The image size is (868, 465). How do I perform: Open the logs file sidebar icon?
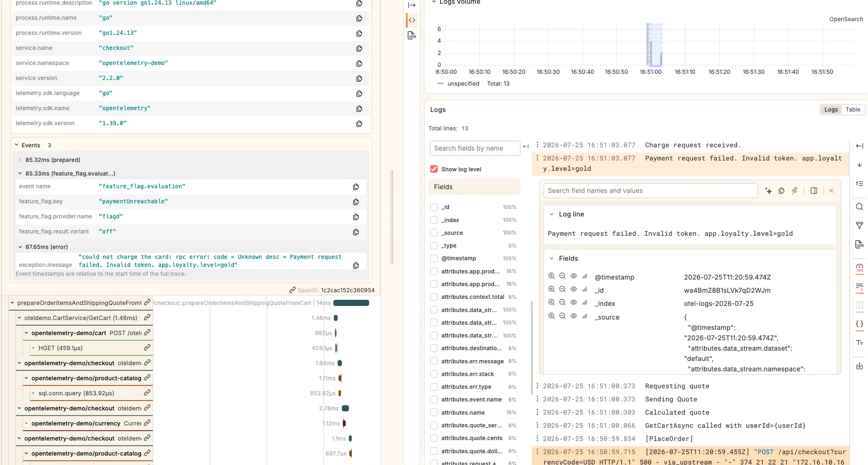pyautogui.click(x=412, y=35)
